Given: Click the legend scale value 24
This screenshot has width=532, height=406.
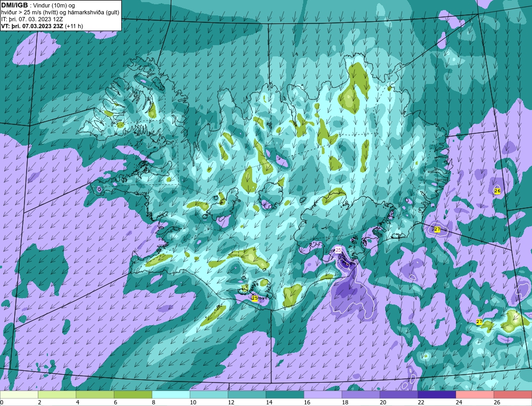Looking at the screenshot, I should [459, 402].
